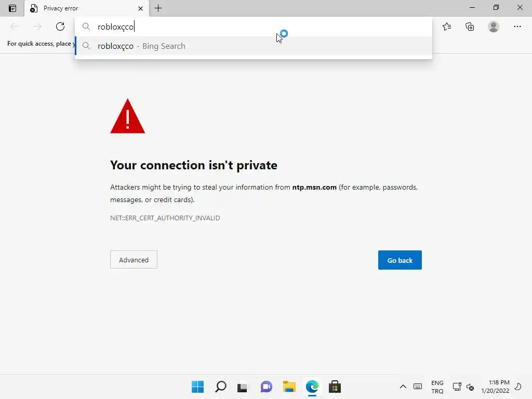Click the focus assist moon icon

pyautogui.click(x=518, y=387)
